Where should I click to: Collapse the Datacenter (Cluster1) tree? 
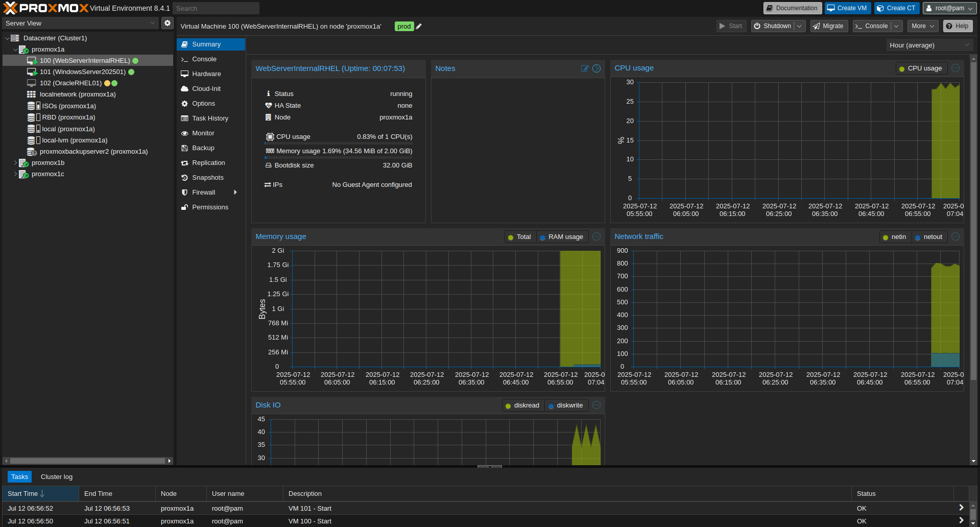[7, 38]
